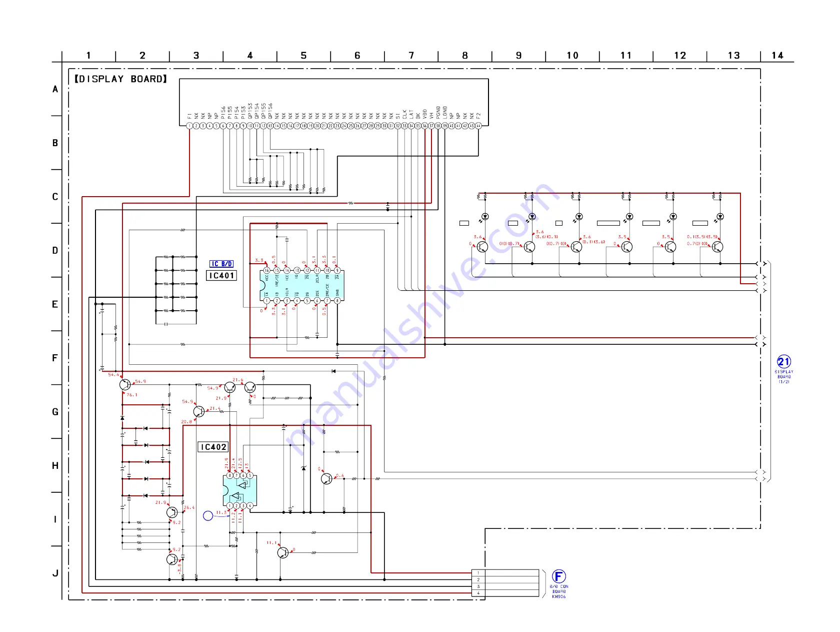Click the 0.1(3.5)(3.5) voltage annotation

[x=702, y=237]
